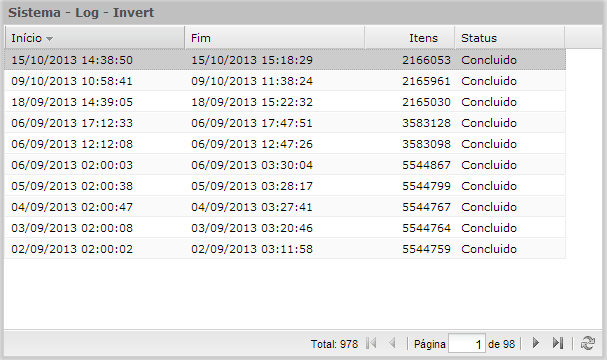This screenshot has width=607, height=360.
Task: Click the page number input field
Action: click(x=466, y=343)
